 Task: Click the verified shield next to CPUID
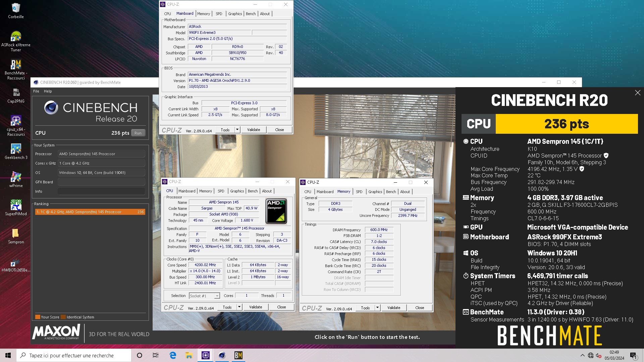606,156
